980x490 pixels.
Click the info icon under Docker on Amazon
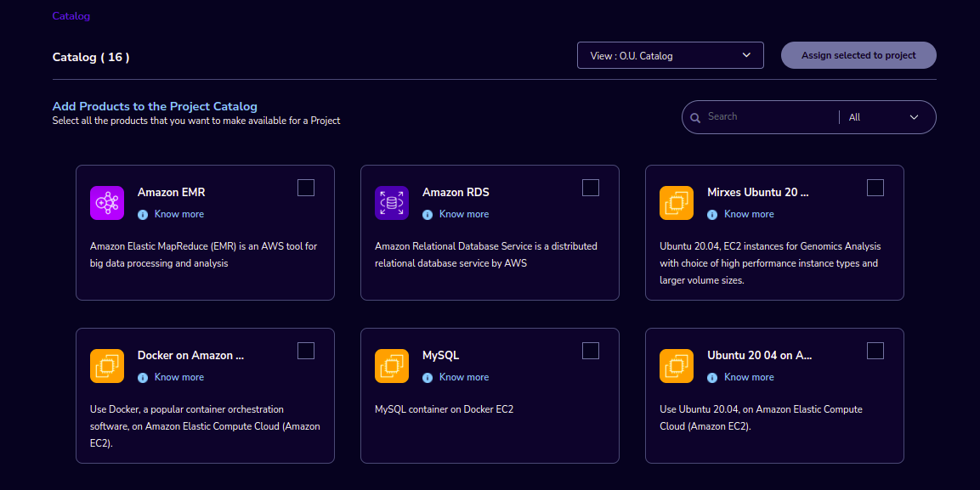click(x=143, y=378)
